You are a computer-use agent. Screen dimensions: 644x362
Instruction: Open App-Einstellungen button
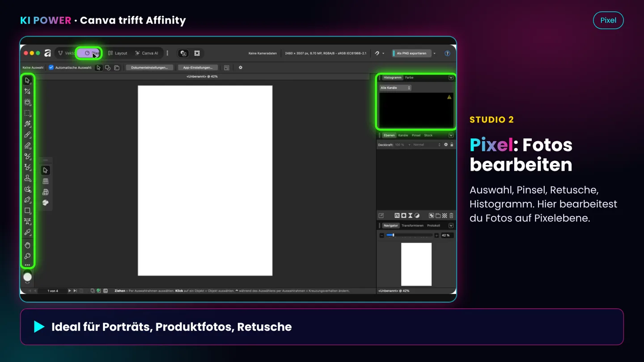[x=198, y=67]
